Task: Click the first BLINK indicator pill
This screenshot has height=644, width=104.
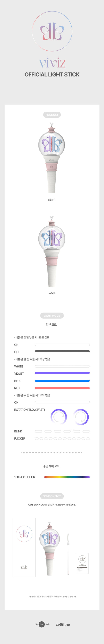Action: [x=38, y=431]
